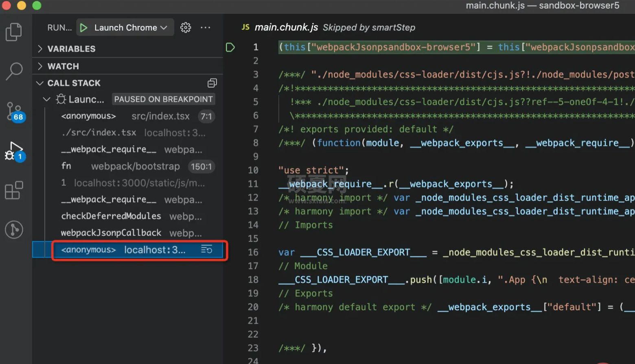Click the 150:1 line badge
Screen dimensions: 635x364
201,166
